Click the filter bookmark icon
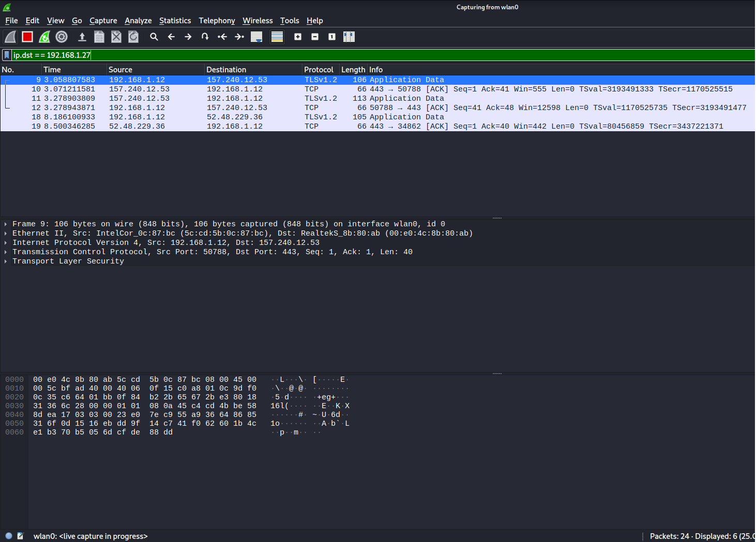The width and height of the screenshot is (756, 542). [x=7, y=55]
